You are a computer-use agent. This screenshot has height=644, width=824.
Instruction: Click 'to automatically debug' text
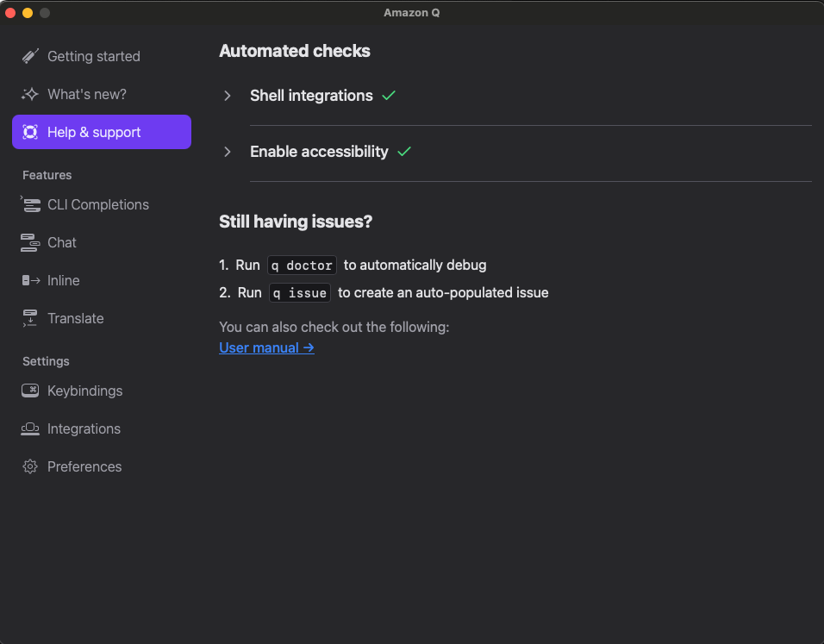[415, 265]
